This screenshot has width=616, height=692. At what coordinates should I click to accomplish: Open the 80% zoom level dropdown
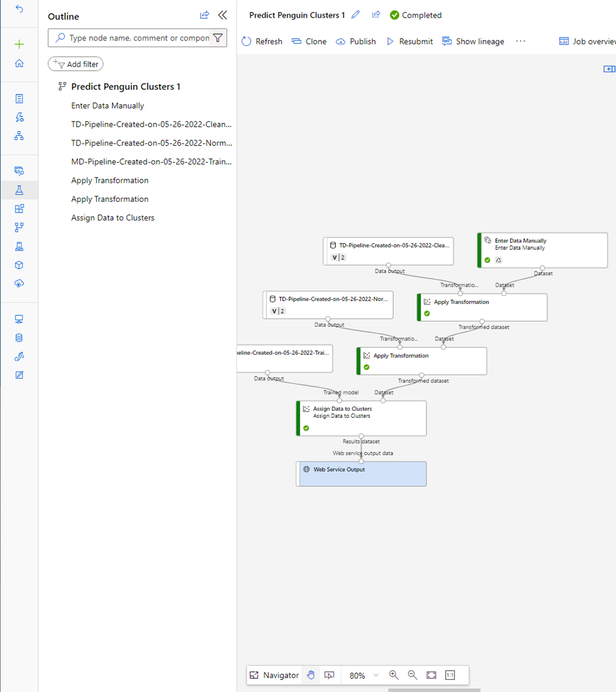(363, 675)
